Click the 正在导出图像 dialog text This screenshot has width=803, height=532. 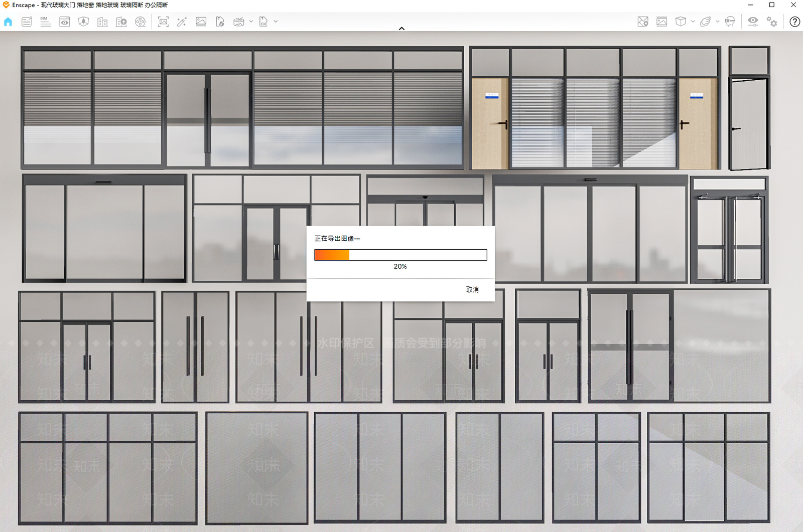337,238
